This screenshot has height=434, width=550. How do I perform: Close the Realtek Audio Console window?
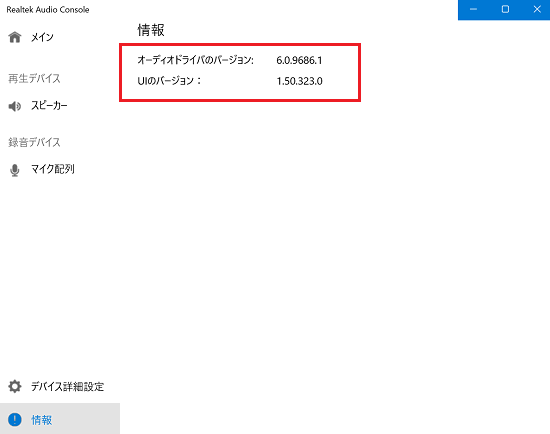point(537,9)
